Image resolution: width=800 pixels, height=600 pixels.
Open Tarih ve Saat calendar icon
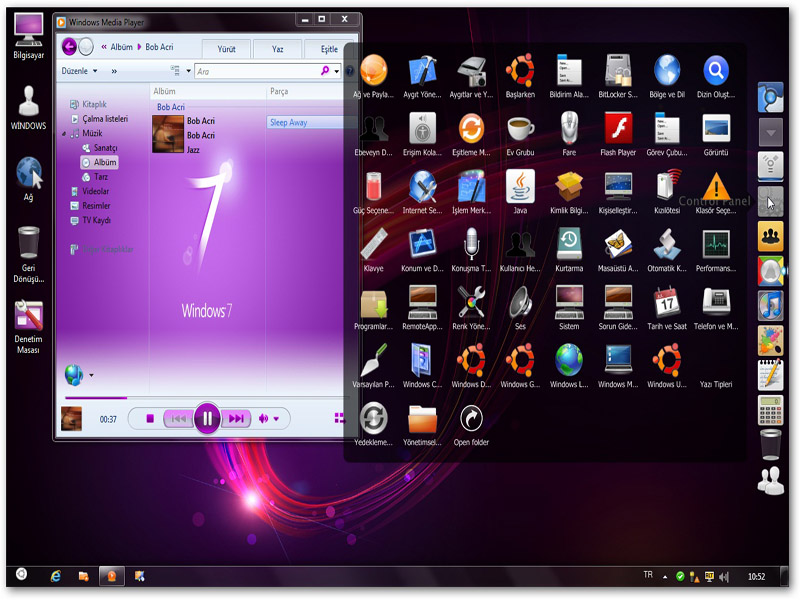(x=667, y=302)
